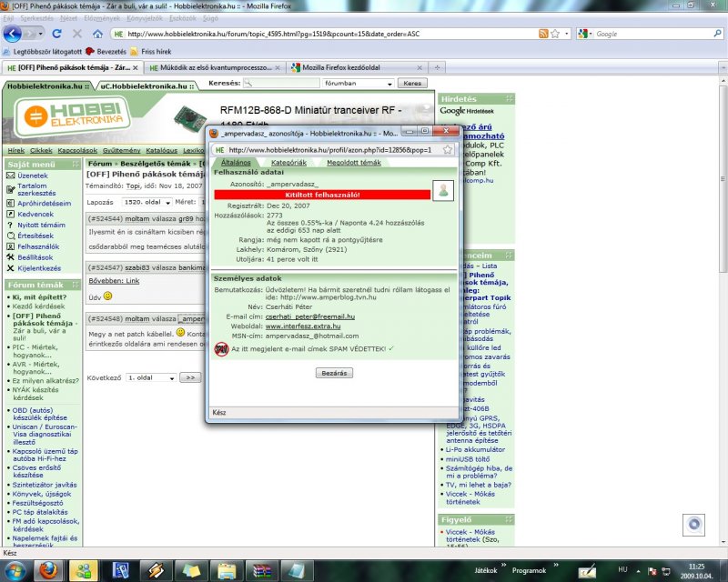728x582 pixels.
Task: Expand Játékok toolbar chevron in taskbar
Action: point(504,565)
